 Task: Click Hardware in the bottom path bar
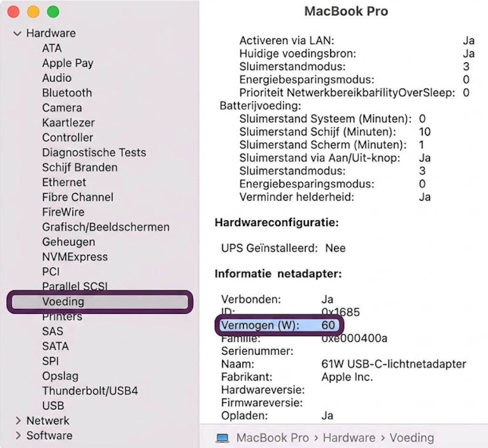[349, 438]
